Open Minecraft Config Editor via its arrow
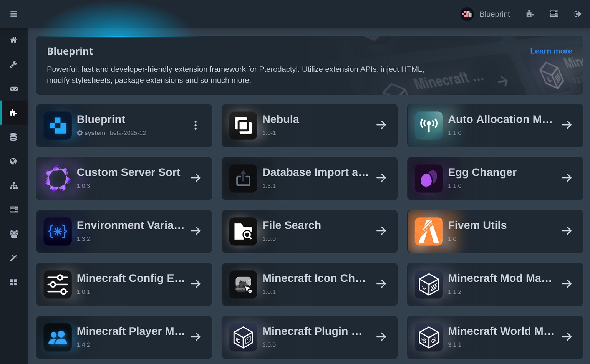This screenshot has height=364, width=590. tap(196, 284)
